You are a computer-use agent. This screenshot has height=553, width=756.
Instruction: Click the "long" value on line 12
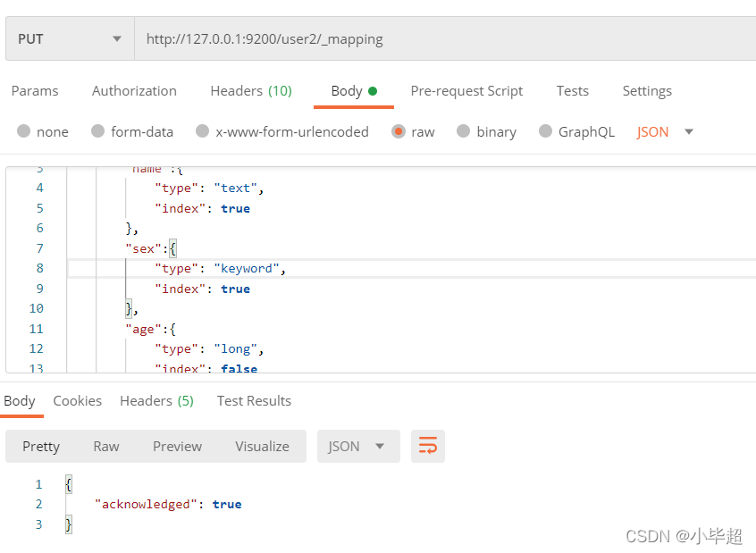point(235,349)
